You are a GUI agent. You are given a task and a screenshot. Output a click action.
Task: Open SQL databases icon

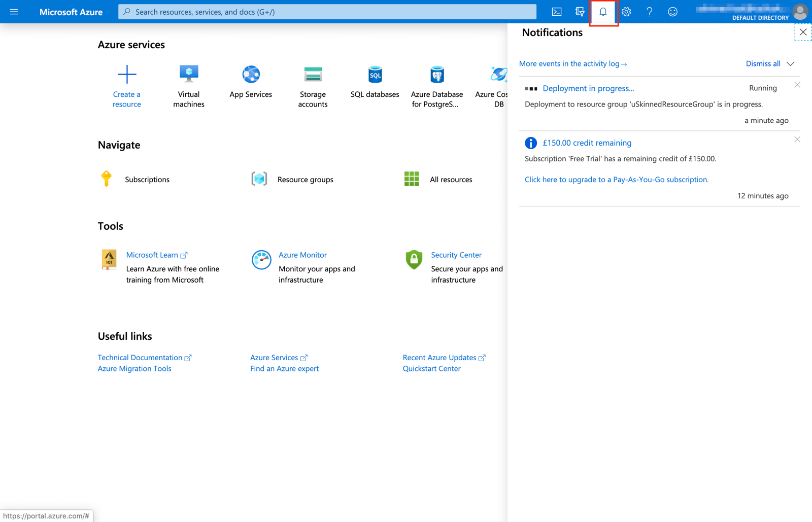click(375, 75)
